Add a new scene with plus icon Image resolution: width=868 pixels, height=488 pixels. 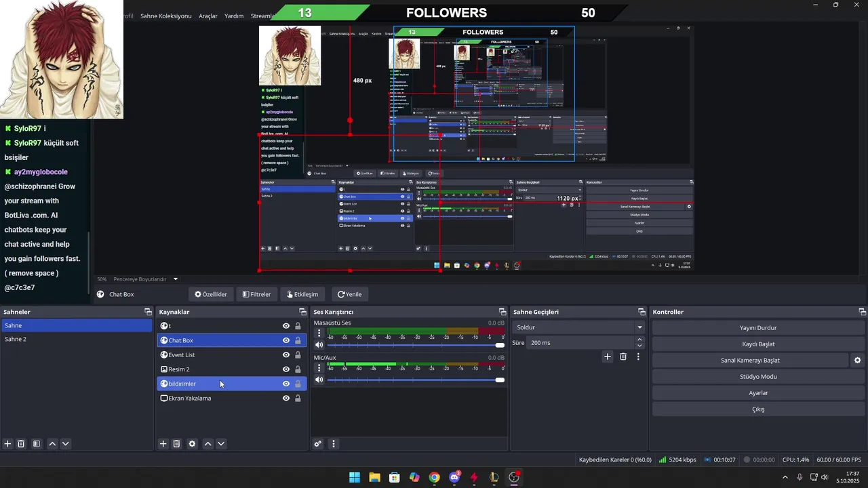(8, 444)
